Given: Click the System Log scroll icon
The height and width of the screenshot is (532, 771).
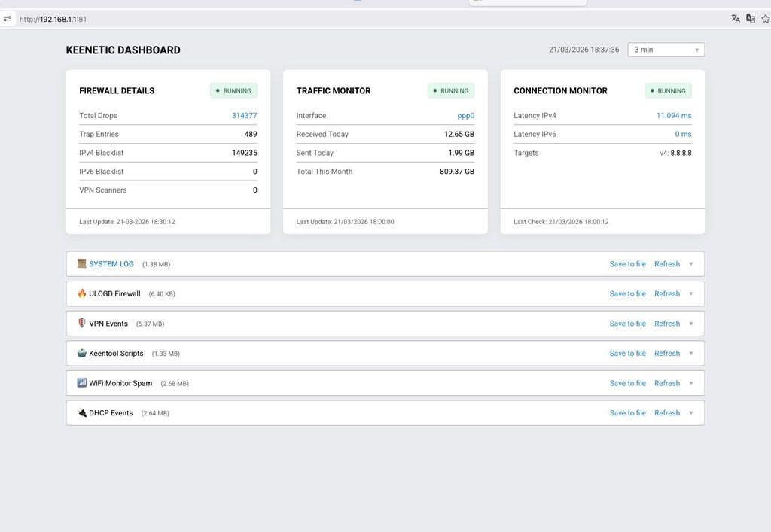Looking at the screenshot, I should 82,264.
